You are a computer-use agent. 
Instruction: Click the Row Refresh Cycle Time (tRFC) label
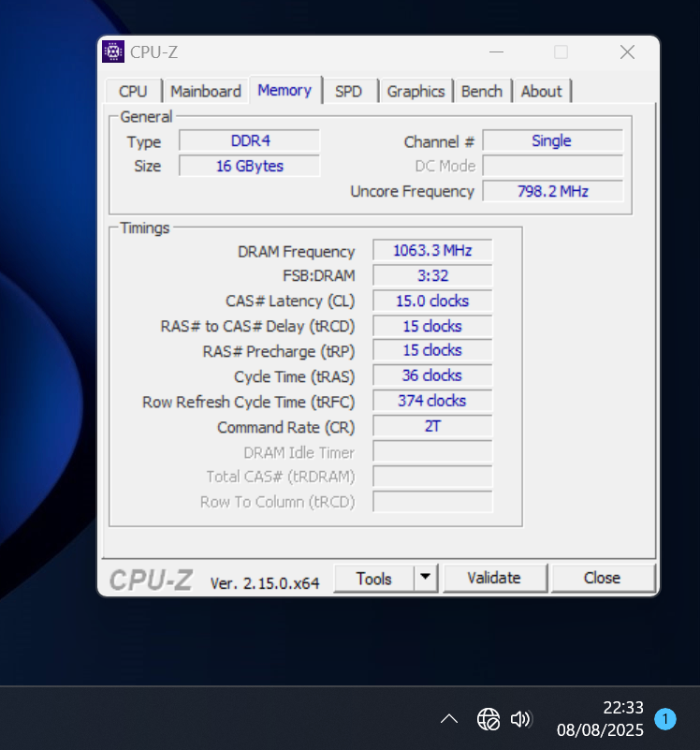point(249,402)
